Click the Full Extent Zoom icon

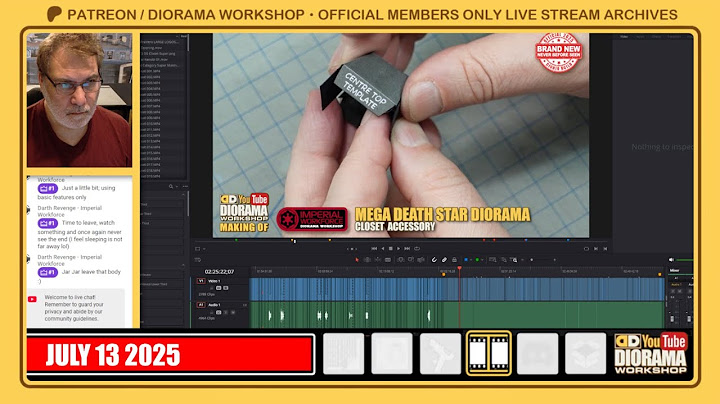(x=493, y=260)
